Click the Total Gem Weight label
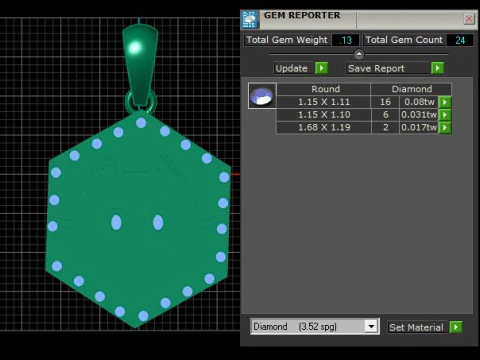The image size is (480, 360). click(x=287, y=40)
